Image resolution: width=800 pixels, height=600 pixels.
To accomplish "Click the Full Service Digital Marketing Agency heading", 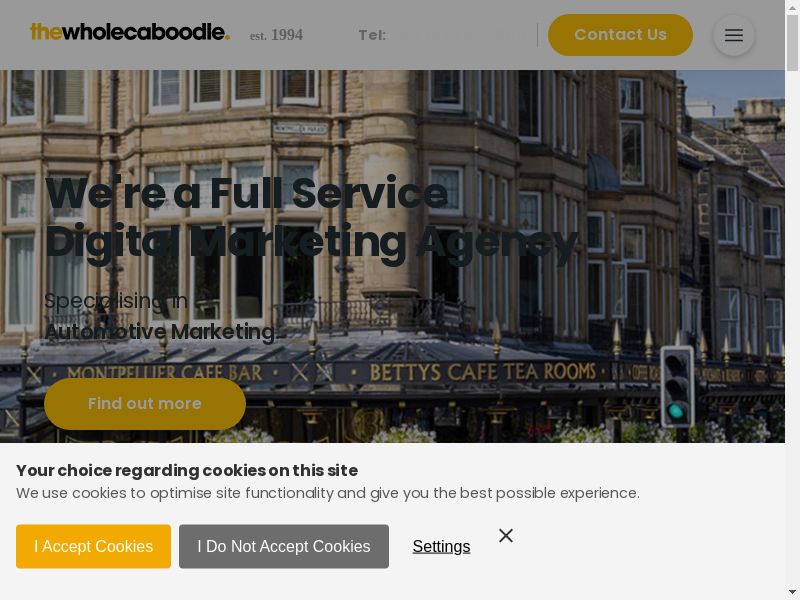I will 312,218.
